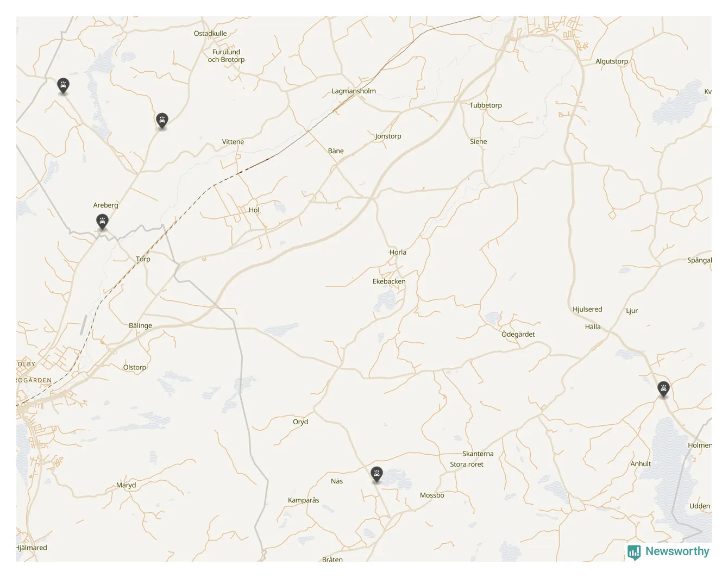Select the car marker north of Vittene

coord(162,120)
